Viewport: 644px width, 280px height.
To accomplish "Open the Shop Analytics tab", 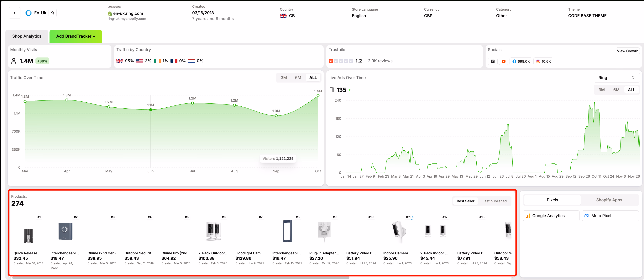I will [27, 36].
